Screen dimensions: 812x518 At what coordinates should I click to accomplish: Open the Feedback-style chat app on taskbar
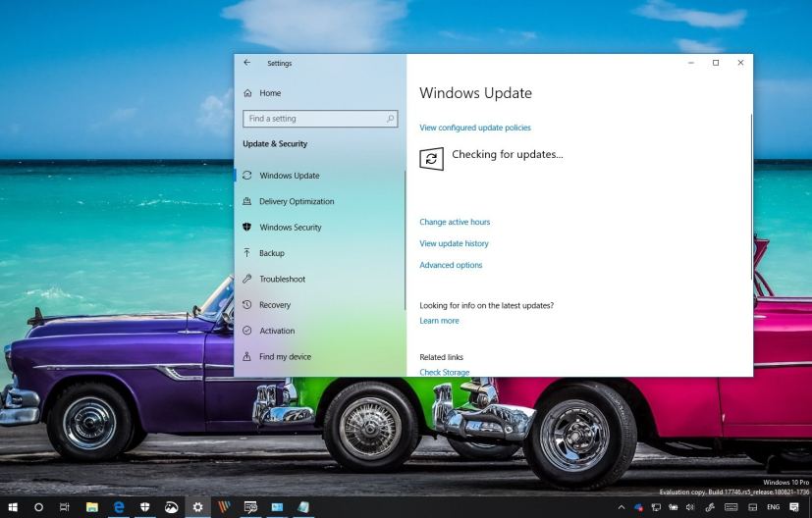click(250, 507)
